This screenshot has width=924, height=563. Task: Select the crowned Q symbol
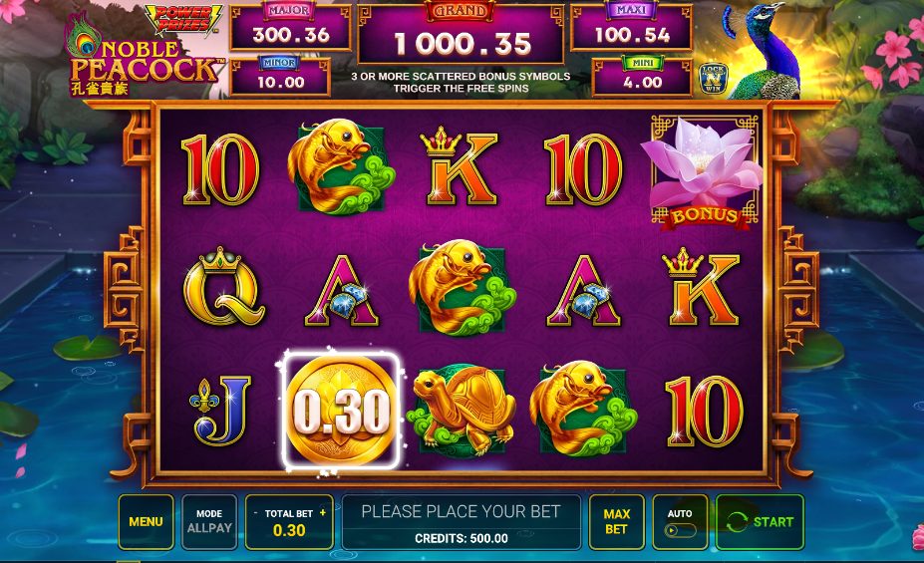tap(222, 287)
